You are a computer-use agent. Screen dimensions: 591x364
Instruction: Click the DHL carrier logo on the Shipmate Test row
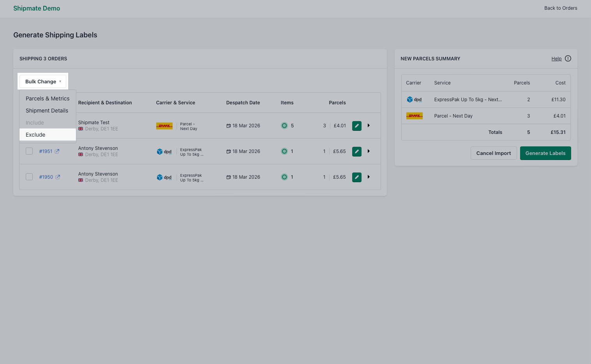coord(164,125)
